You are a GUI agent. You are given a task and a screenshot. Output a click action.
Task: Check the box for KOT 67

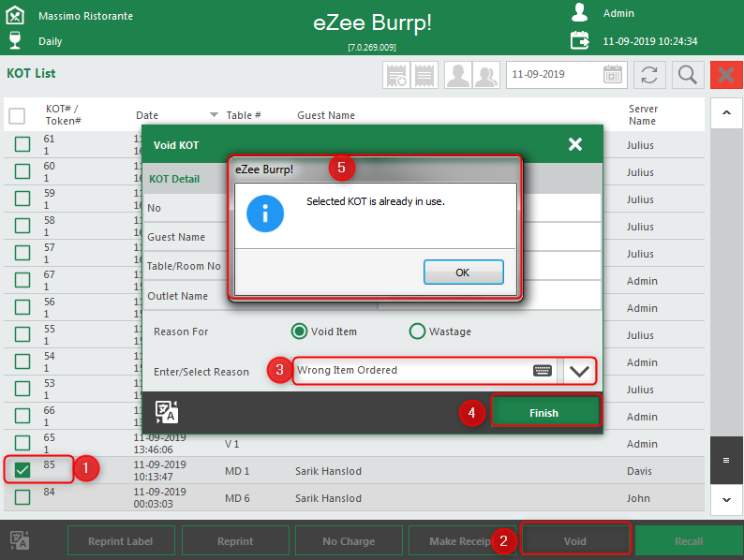tap(22, 280)
